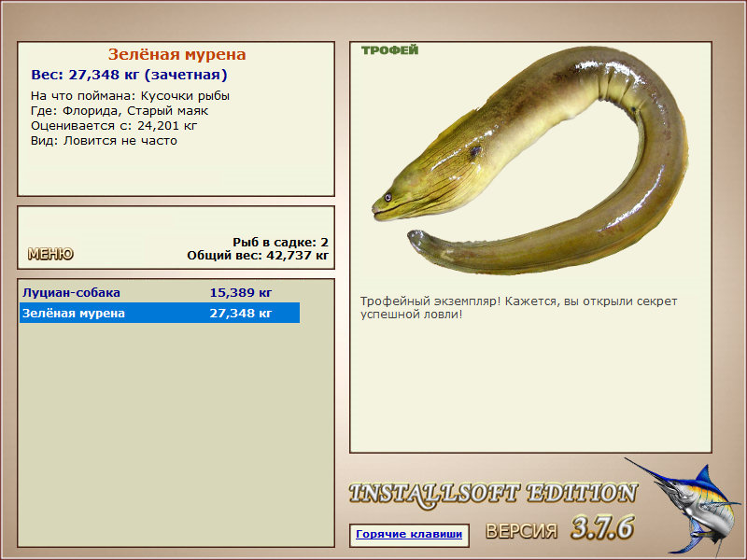Click the line Вид: Ловится не часто
The height and width of the screenshot is (560, 747).
coord(104,141)
